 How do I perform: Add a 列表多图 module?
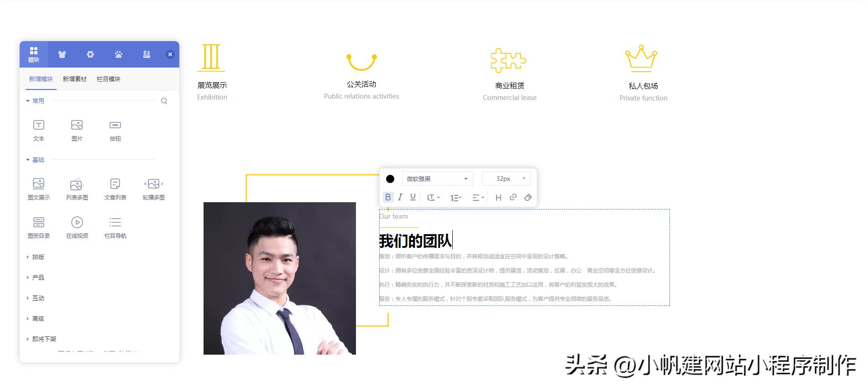pos(77,189)
